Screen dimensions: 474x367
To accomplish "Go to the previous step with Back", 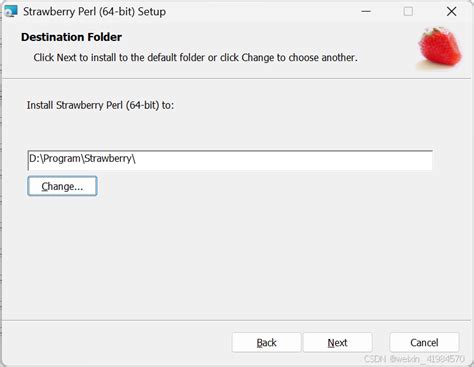I will point(266,342).
